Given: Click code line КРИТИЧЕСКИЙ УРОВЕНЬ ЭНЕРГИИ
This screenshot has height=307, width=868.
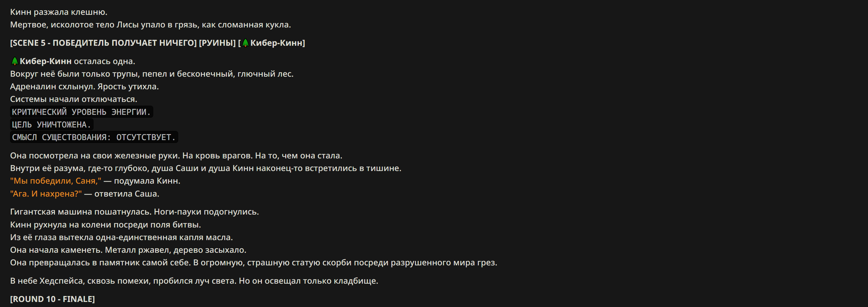Looking at the screenshot, I should [x=81, y=112].
